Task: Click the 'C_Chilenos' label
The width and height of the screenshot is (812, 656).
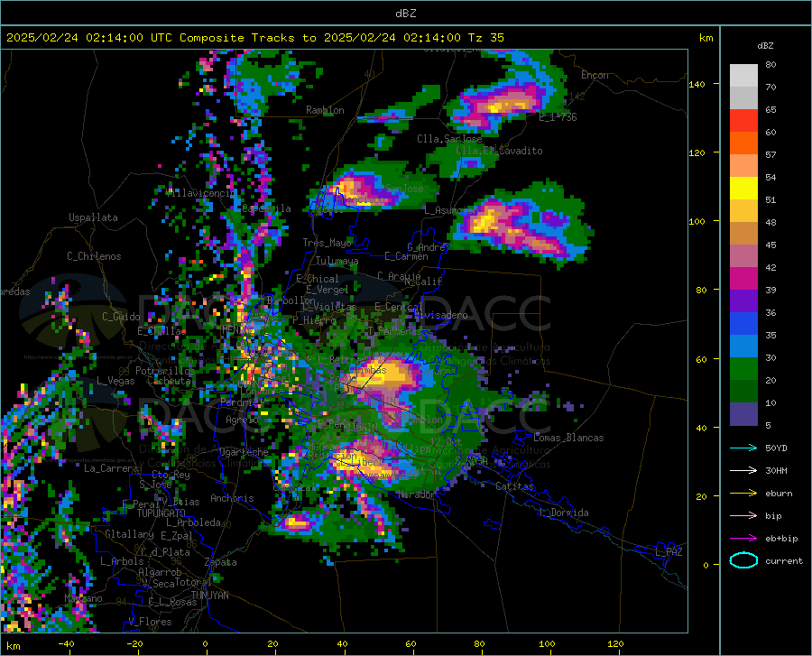Action: pyautogui.click(x=94, y=256)
